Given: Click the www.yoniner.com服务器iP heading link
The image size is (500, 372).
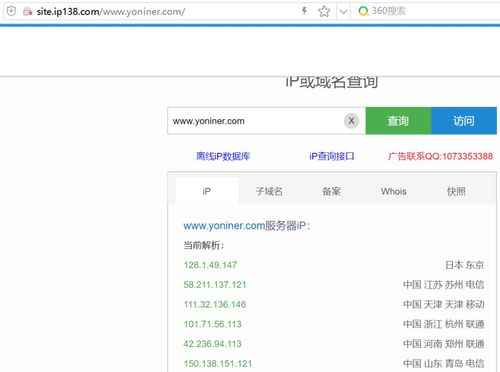Looking at the screenshot, I should coord(247,226).
